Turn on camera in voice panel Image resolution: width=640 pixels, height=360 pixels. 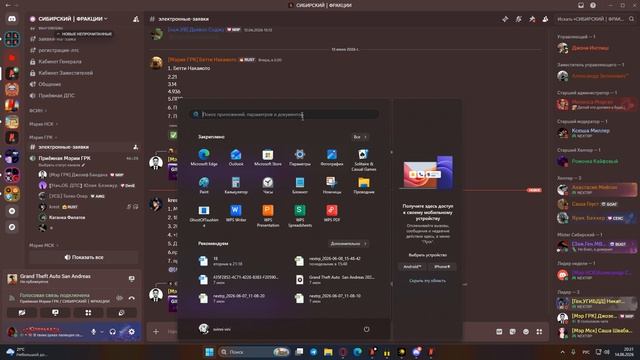tap(22, 313)
